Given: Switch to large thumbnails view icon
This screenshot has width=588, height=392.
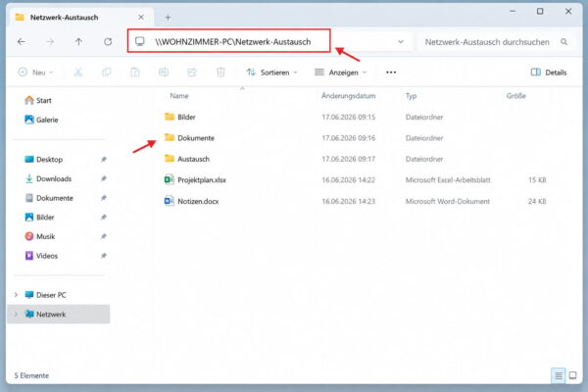Looking at the screenshot, I should pos(572,375).
